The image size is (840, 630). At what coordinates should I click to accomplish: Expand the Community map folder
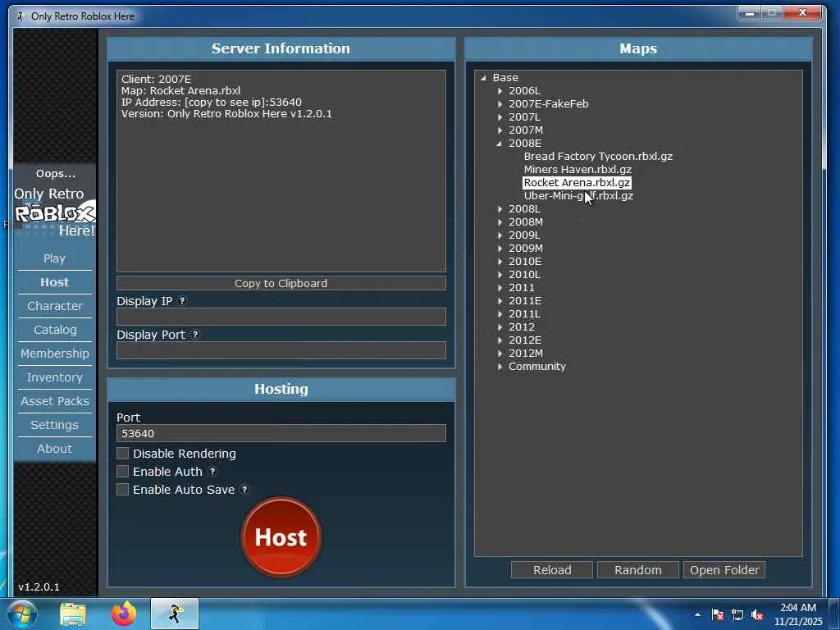point(500,367)
